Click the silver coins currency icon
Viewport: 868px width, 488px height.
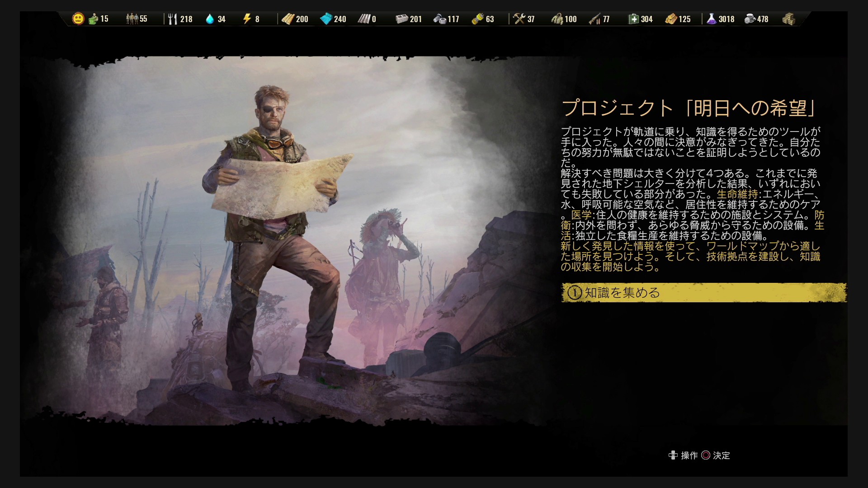point(750,19)
